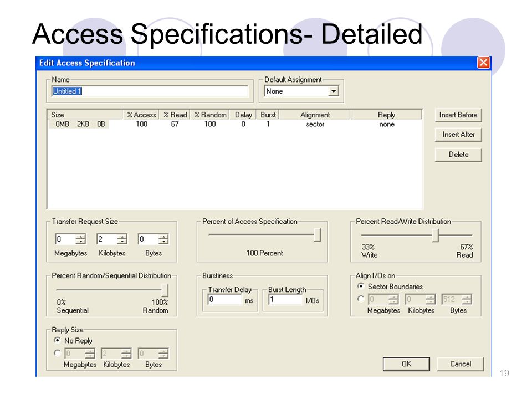Click the none reply cell
Viewport: 532px width, 399px height.
click(x=386, y=124)
